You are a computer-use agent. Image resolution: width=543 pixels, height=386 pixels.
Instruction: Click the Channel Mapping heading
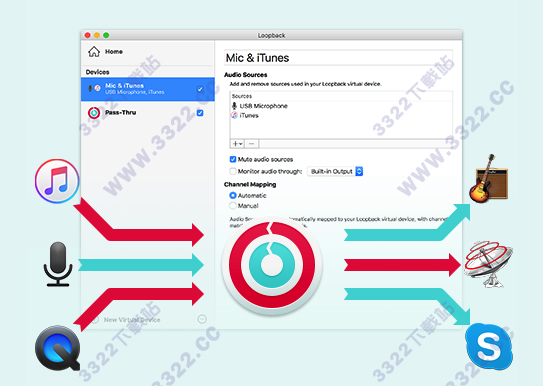click(x=250, y=185)
